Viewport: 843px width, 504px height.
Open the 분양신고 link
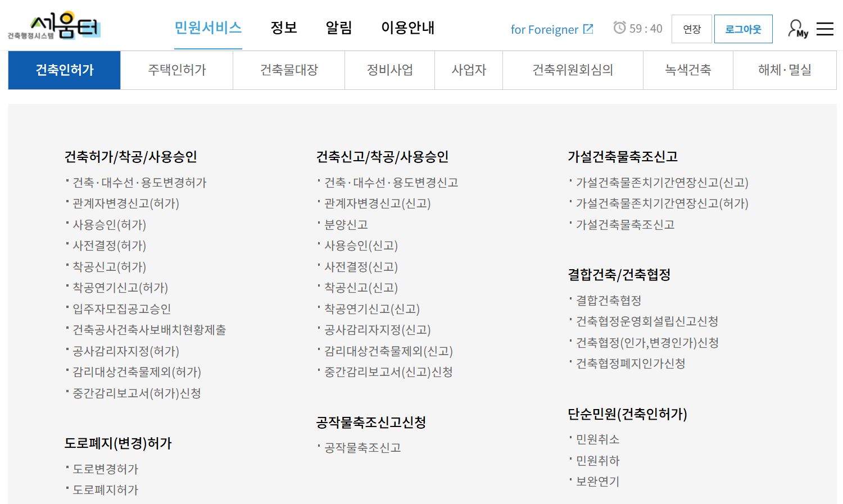pyautogui.click(x=347, y=224)
